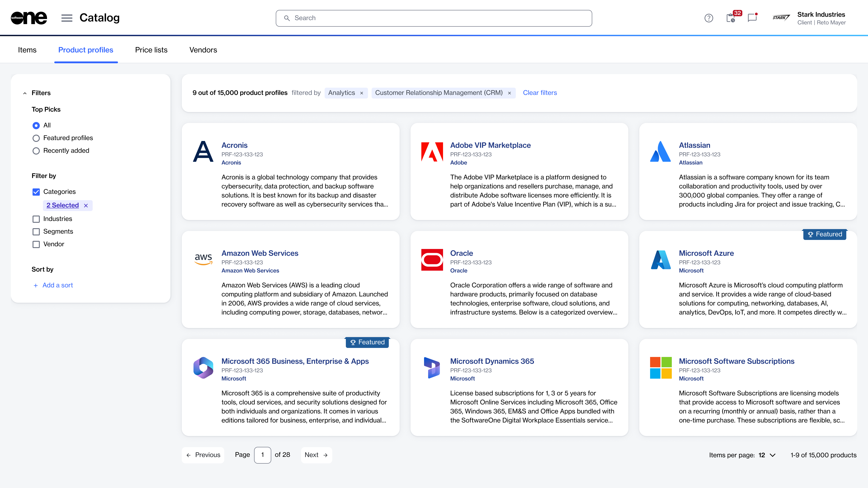Remove the Analytics filter chip
This screenshot has width=868, height=488.
coord(362,93)
